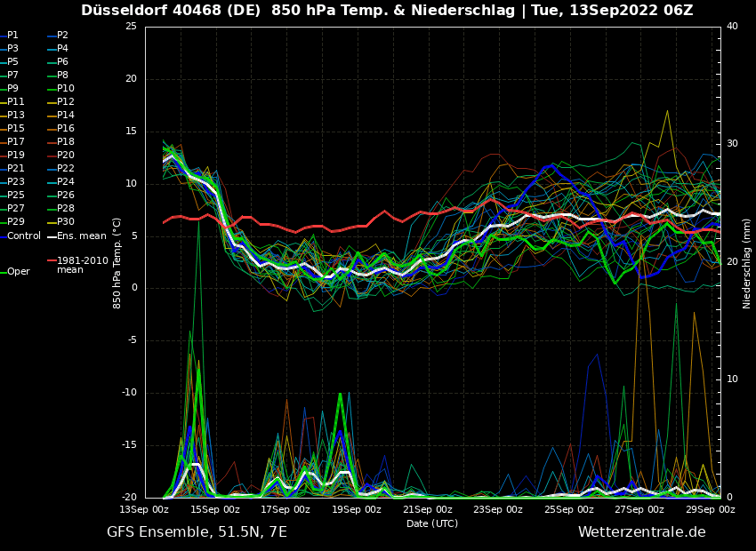Select the P30 legend entry
This screenshot has height=551, width=756.
[x=65, y=222]
